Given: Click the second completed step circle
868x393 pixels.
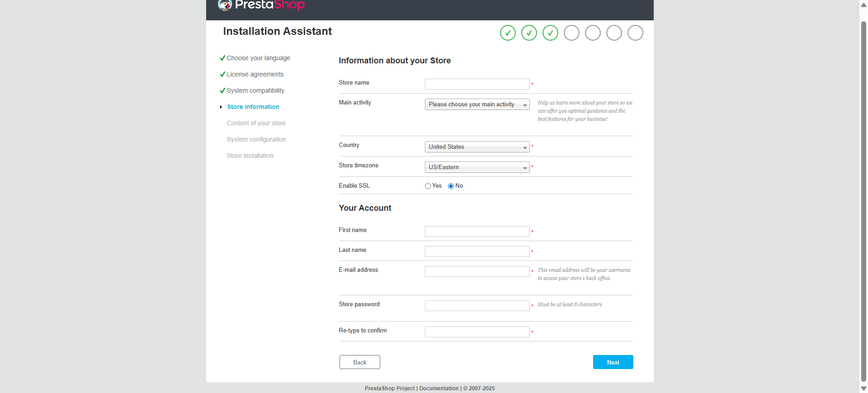Looking at the screenshot, I should tap(529, 33).
